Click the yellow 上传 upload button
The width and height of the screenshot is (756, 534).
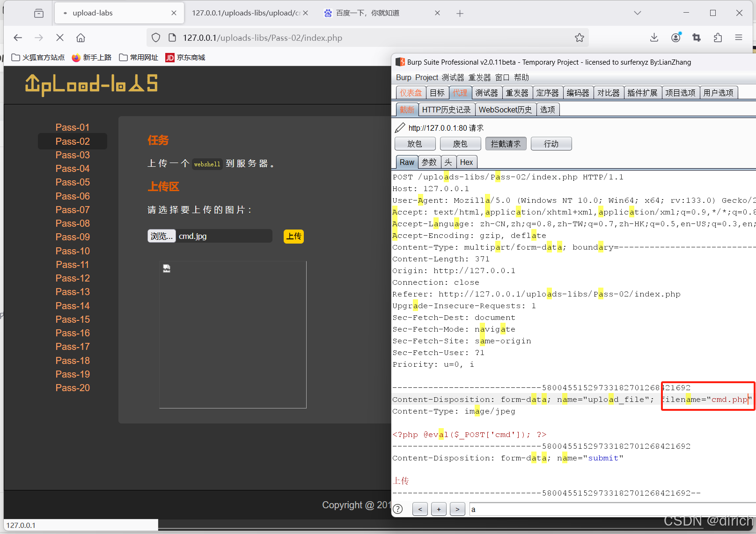click(x=294, y=237)
